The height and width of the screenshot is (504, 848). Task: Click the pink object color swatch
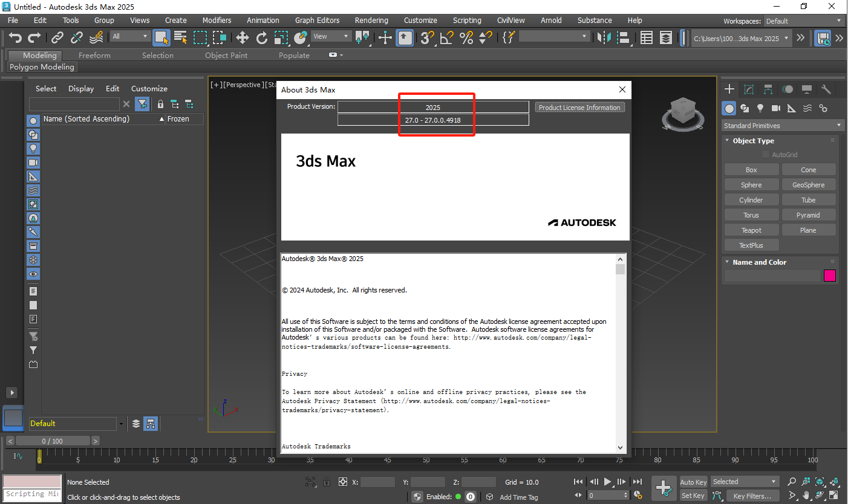(830, 276)
